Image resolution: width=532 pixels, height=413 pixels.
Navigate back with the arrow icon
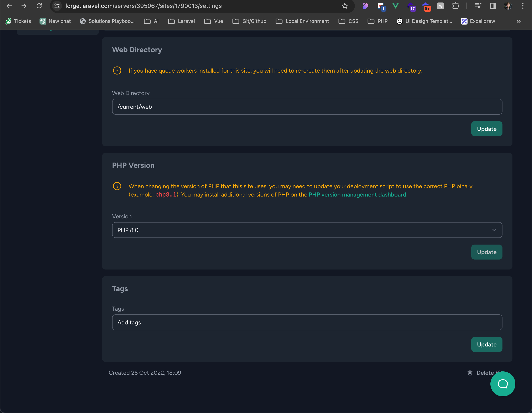pos(9,6)
